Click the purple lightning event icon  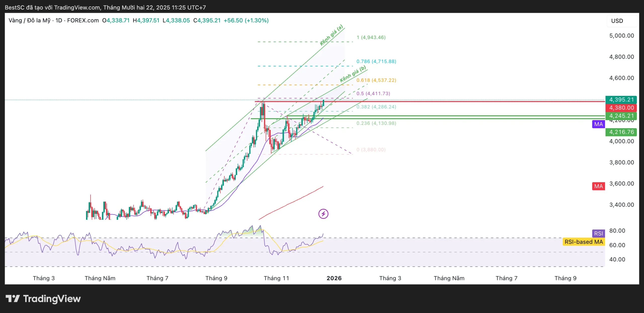click(323, 214)
